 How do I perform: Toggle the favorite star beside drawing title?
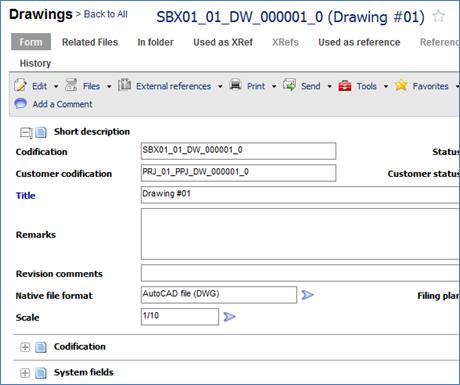[x=439, y=16]
